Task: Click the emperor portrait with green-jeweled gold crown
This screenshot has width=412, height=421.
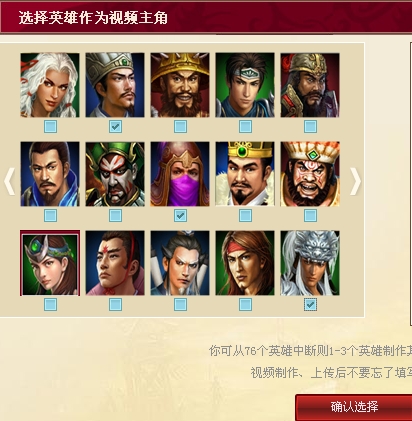Action: 245,174
